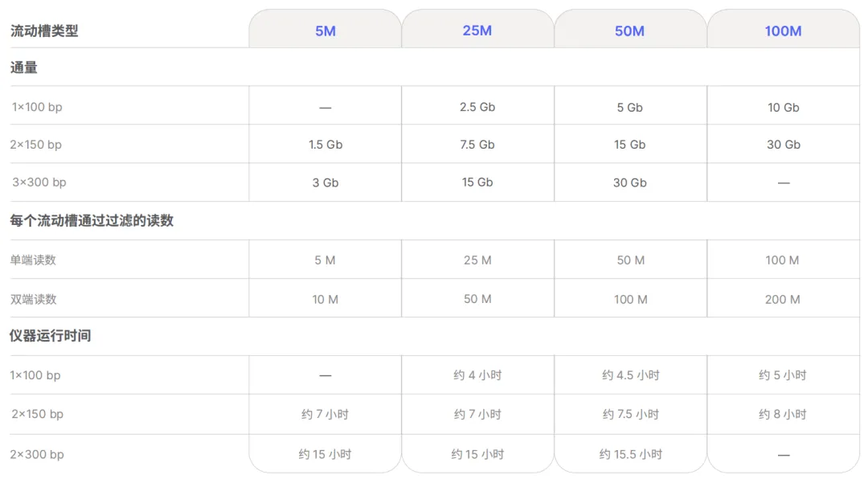
Task: Select the 3×300 bp row label
Action: tap(39, 182)
